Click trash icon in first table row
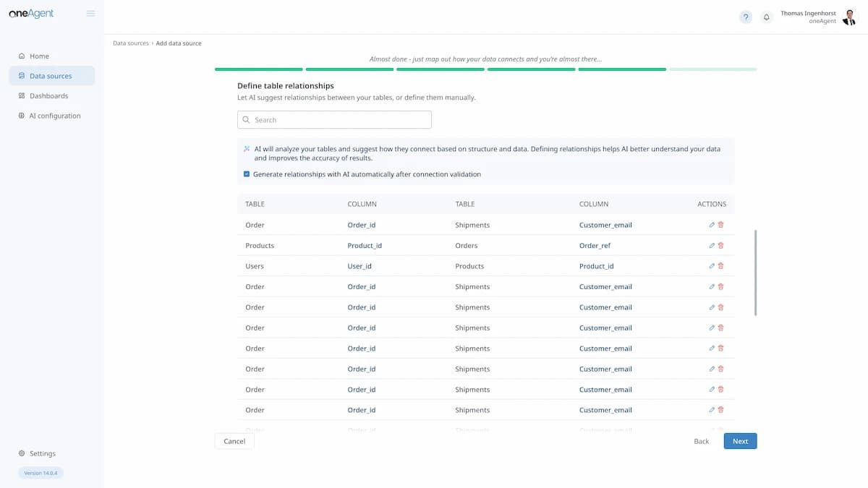The width and height of the screenshot is (868, 488). click(x=720, y=225)
